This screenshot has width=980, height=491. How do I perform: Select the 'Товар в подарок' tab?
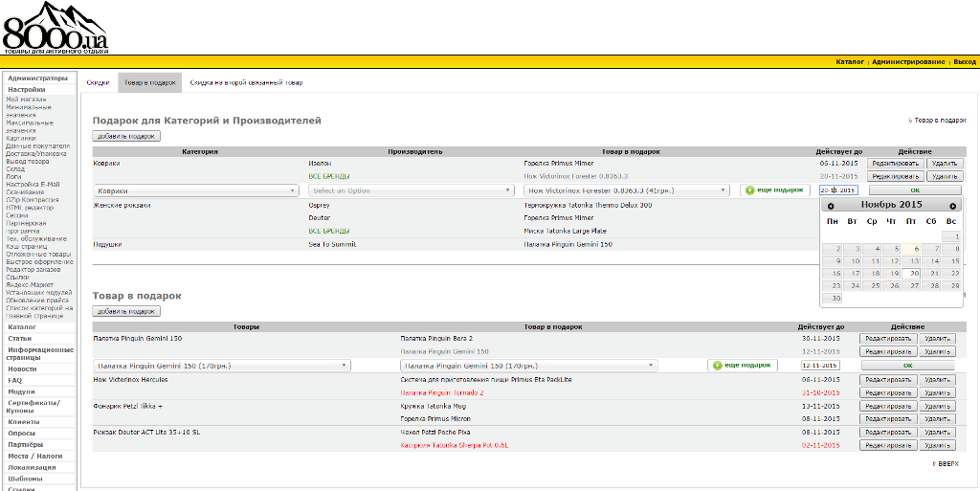[149, 82]
